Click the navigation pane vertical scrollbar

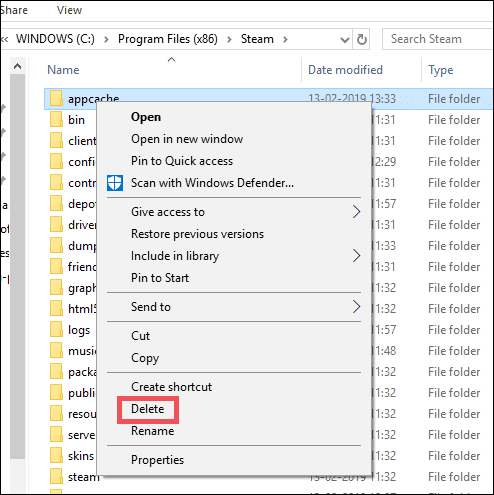17,267
